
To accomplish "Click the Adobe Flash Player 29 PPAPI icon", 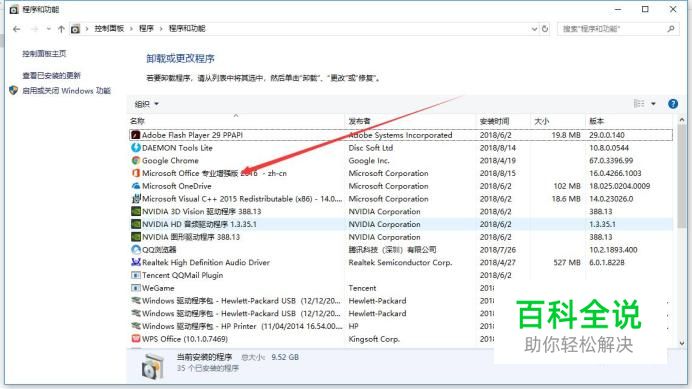I will [136, 135].
